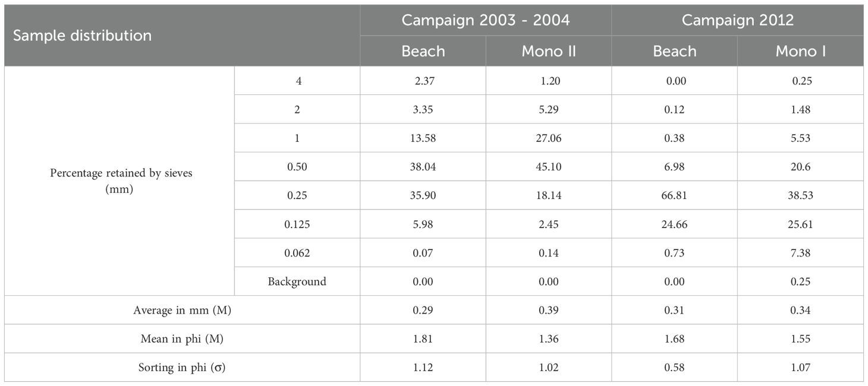Viewport: 868px width, 386px height.
Task: Click the mean phi value 1.81
Action: pos(423,339)
